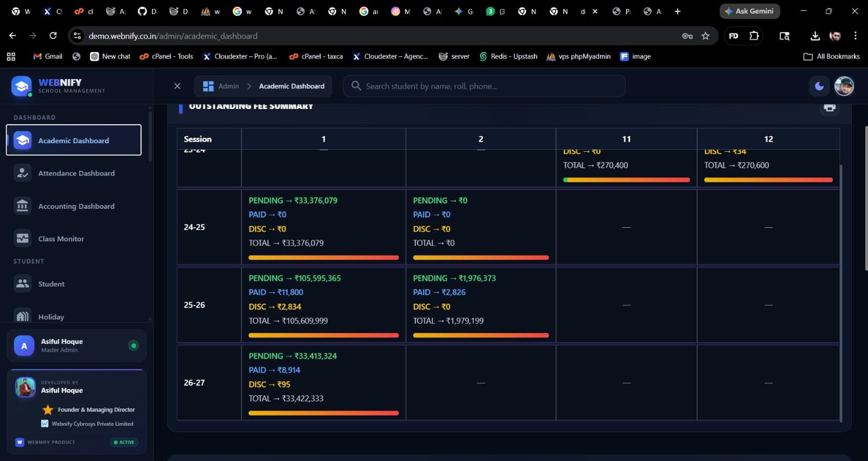Viewport: 868px width, 461px height.
Task: Click progress bar for 24-25 class 1
Action: (323, 258)
